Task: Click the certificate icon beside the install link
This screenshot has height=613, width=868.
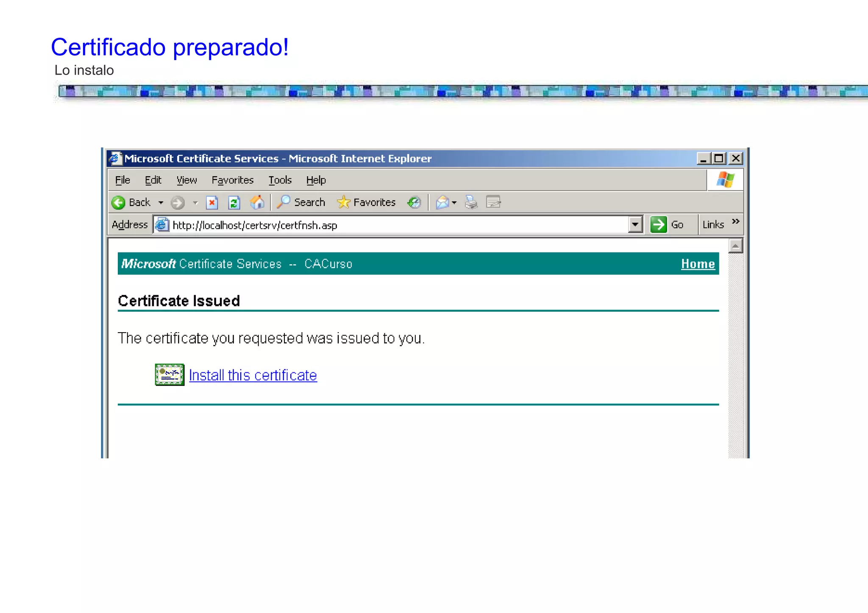Action: coord(170,374)
